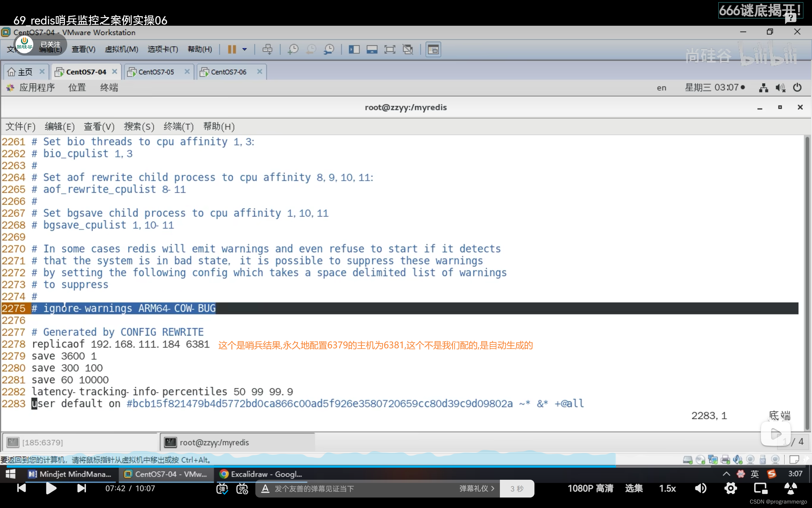Switch to Excalidraw Google Chrome in taskbar

(261, 474)
